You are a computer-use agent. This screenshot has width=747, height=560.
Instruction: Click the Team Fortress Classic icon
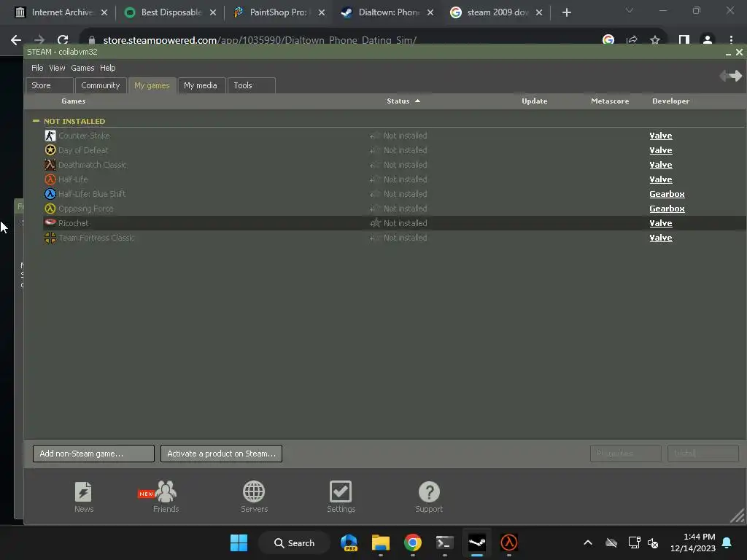(x=50, y=238)
